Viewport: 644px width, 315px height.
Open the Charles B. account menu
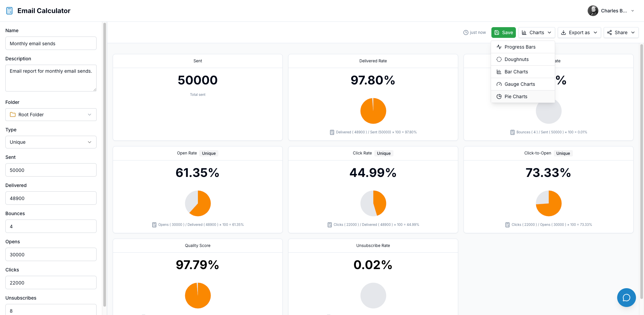coord(611,10)
